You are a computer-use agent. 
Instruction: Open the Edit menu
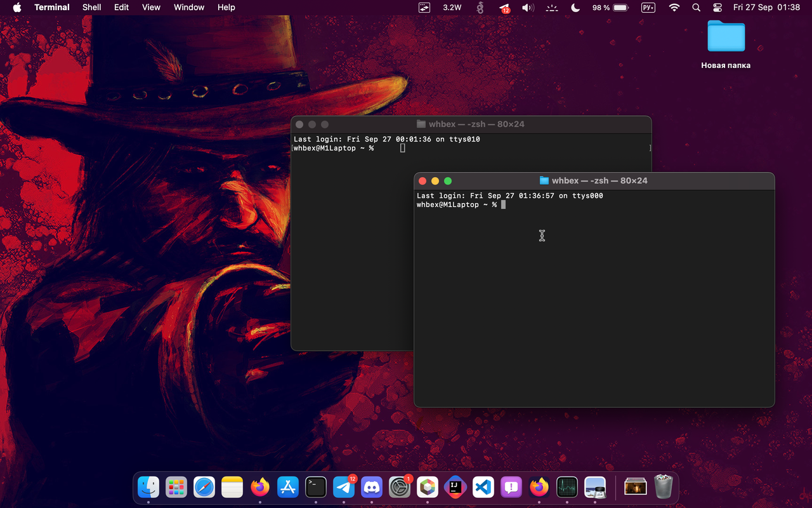point(121,8)
